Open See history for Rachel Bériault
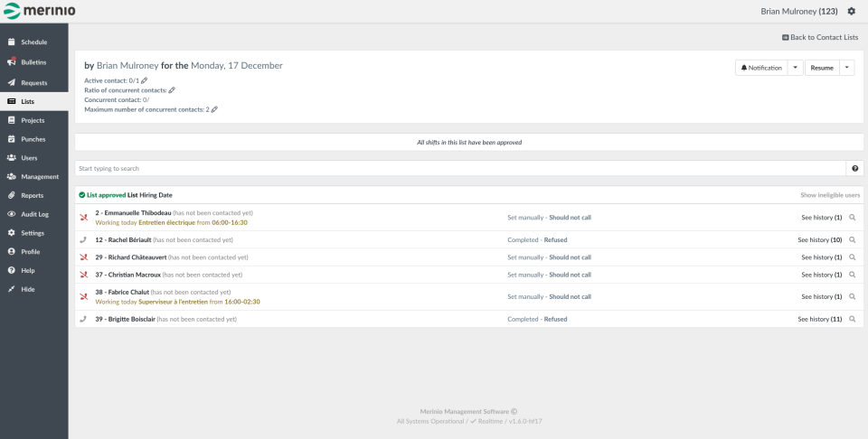Image resolution: width=868 pixels, height=439 pixels. click(819, 240)
